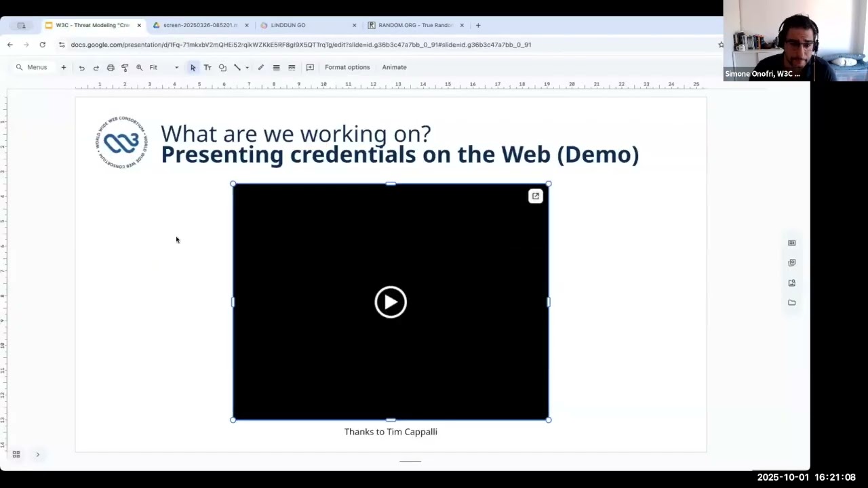Click the second icon in the right side panel
868x488 pixels.
(x=791, y=262)
